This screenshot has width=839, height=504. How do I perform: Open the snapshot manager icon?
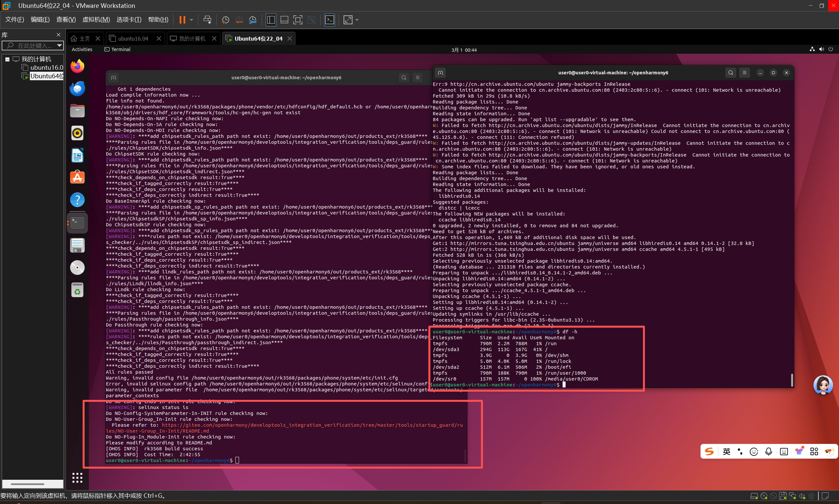click(252, 20)
